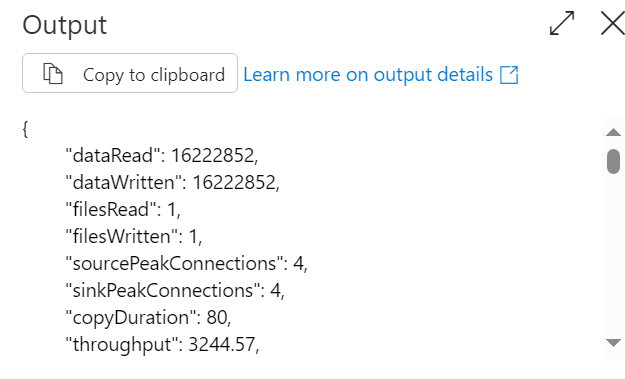Screen dimensions: 625x379
Task: Click the scrollbar up arrow
Action: pos(613,132)
